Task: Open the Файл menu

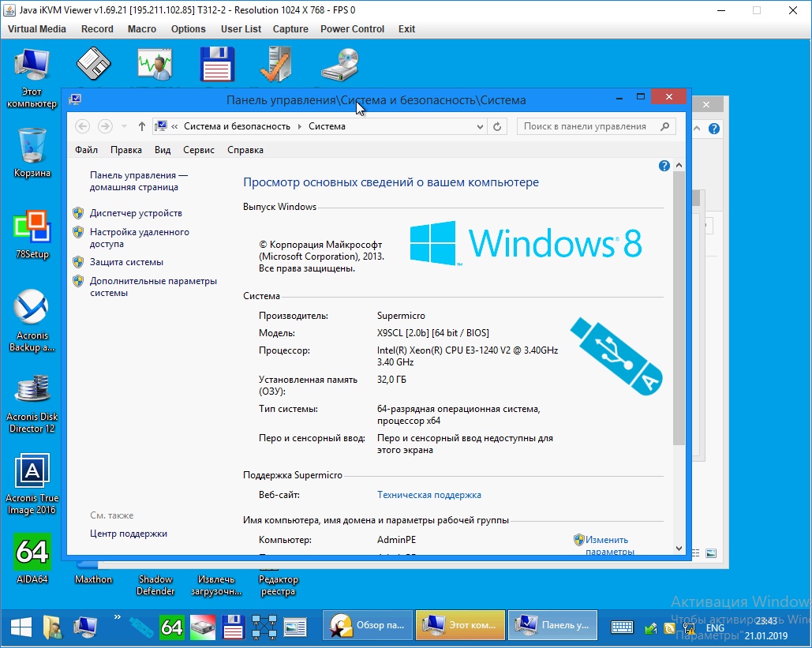Action: pyautogui.click(x=86, y=150)
